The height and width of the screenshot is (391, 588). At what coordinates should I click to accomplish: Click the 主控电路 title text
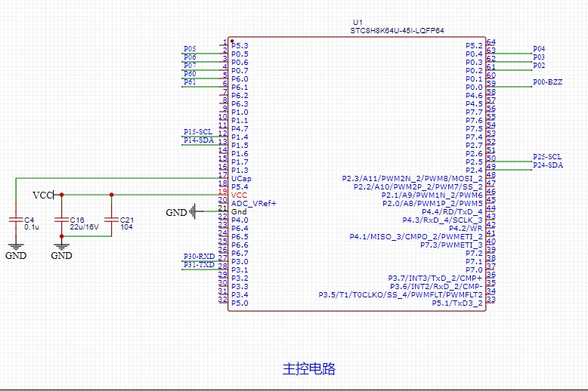click(x=308, y=369)
